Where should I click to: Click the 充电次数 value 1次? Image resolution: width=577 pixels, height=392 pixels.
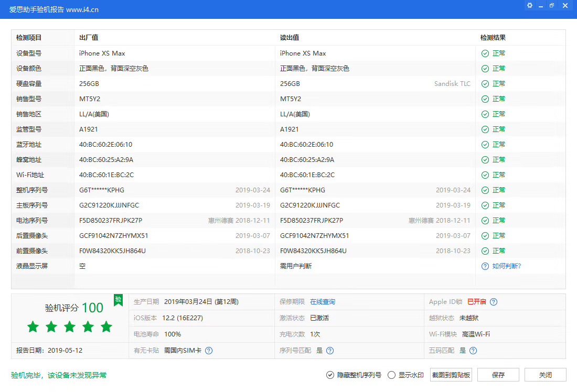tap(315, 334)
